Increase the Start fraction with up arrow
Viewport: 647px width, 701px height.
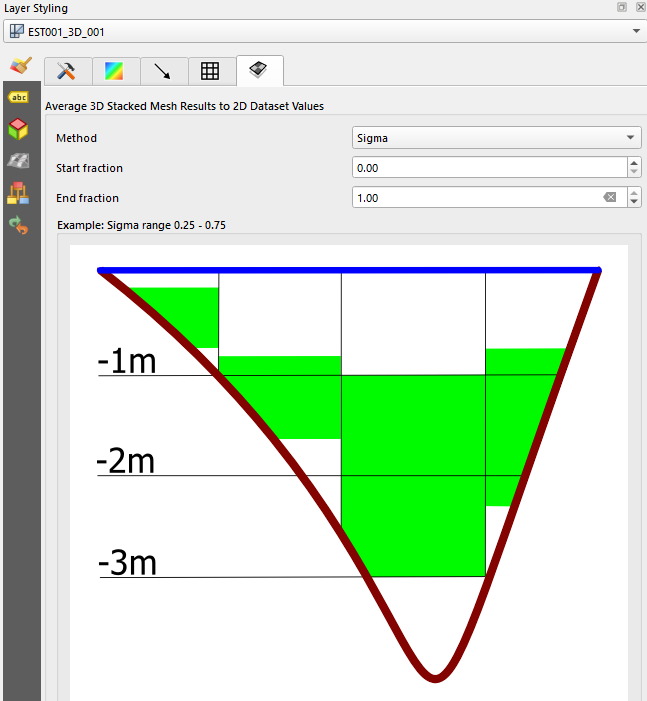point(633,163)
